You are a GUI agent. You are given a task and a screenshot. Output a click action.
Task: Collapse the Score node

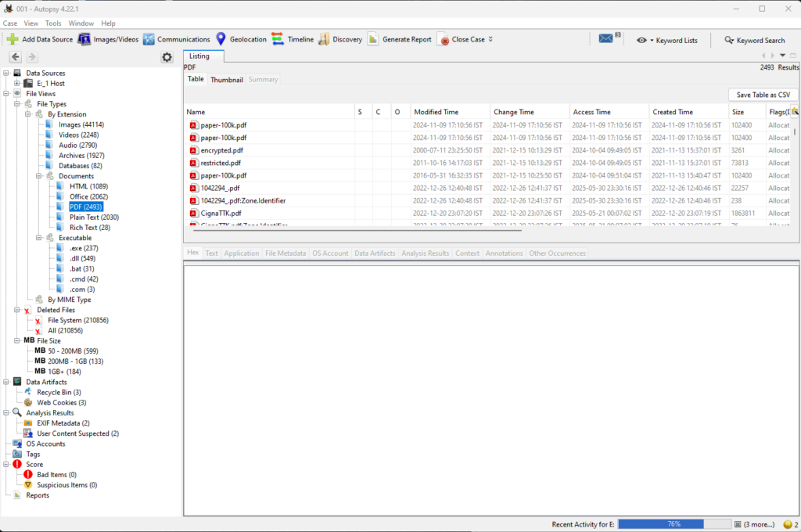(6, 464)
